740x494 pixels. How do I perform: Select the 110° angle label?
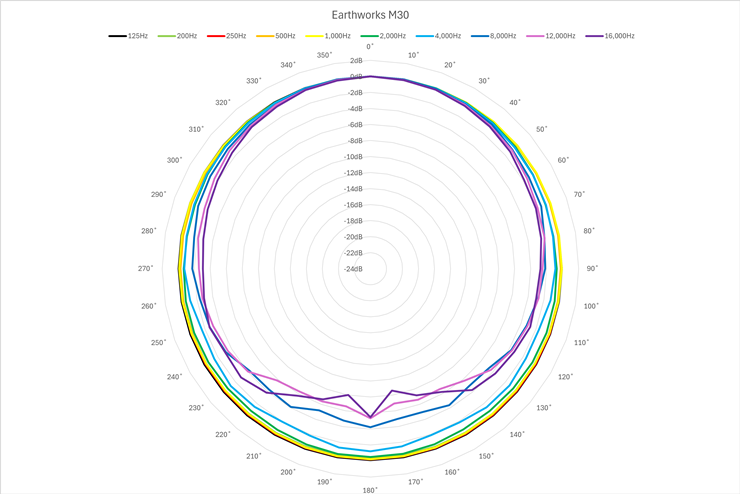[x=581, y=343]
